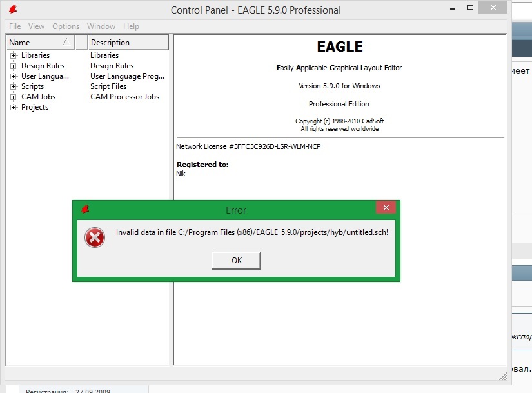Click the EAGLE icon in Control Panel title bar
Viewport: 532px width, 393px height.
[14, 9]
